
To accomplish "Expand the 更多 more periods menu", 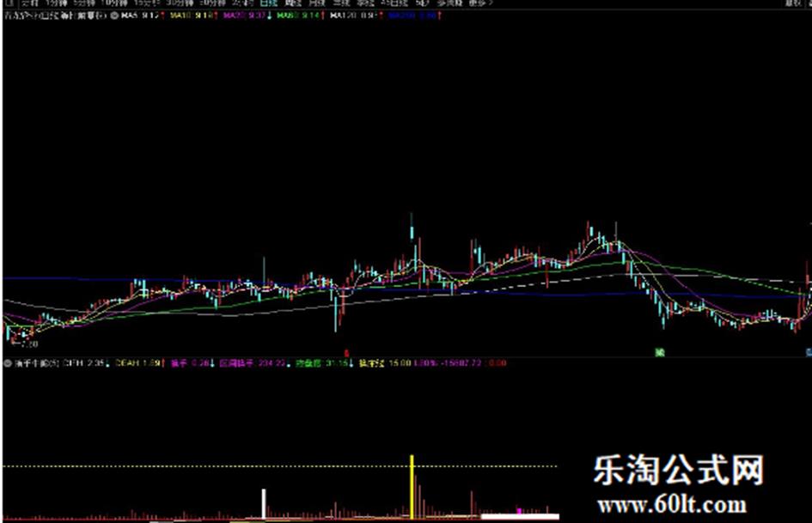I will point(480,3).
